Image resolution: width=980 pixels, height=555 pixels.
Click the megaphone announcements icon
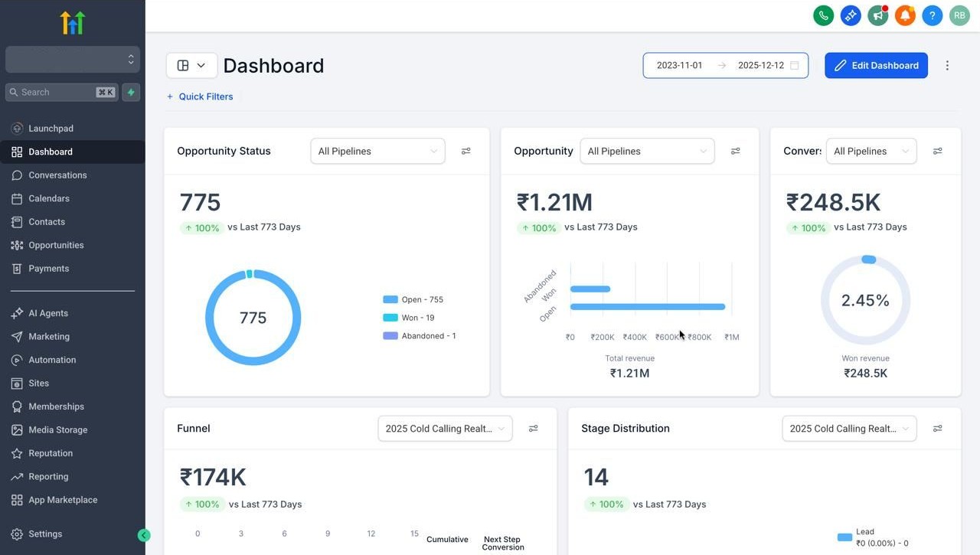[x=877, y=15]
